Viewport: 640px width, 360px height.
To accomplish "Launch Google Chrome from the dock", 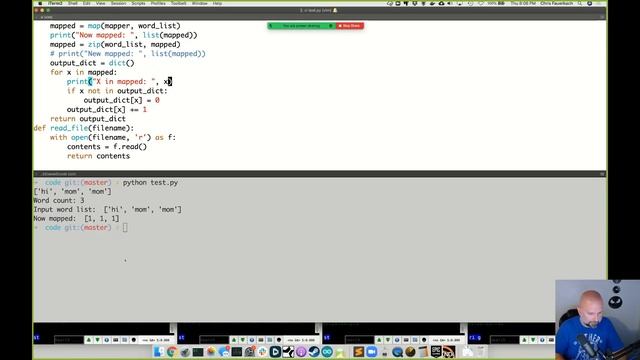I will coord(172,351).
